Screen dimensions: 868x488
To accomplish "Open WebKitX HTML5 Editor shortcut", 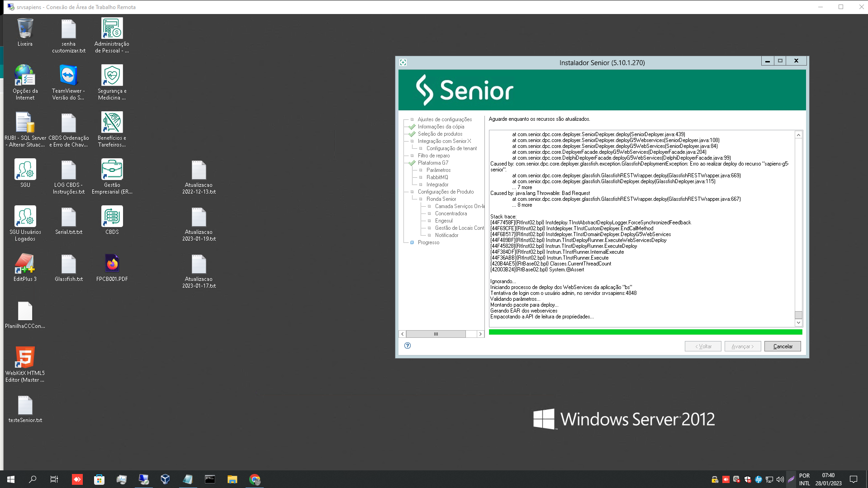I will click(25, 365).
